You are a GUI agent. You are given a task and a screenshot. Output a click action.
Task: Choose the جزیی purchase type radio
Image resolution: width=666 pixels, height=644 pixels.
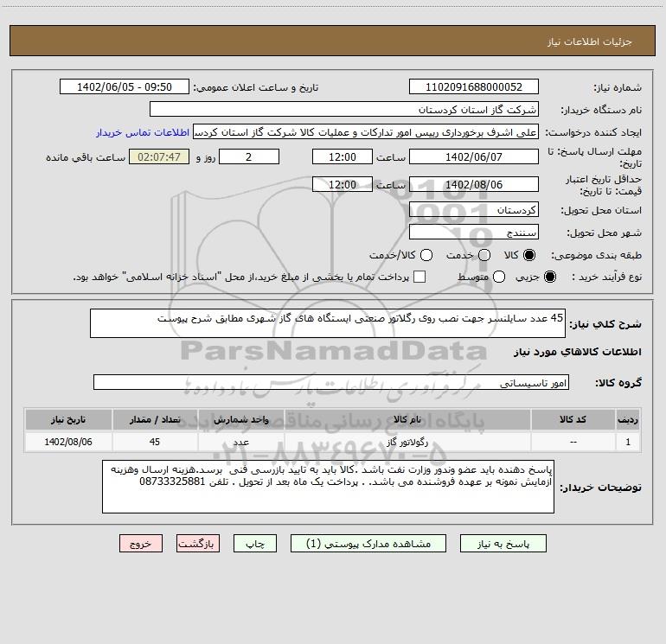[549, 277]
